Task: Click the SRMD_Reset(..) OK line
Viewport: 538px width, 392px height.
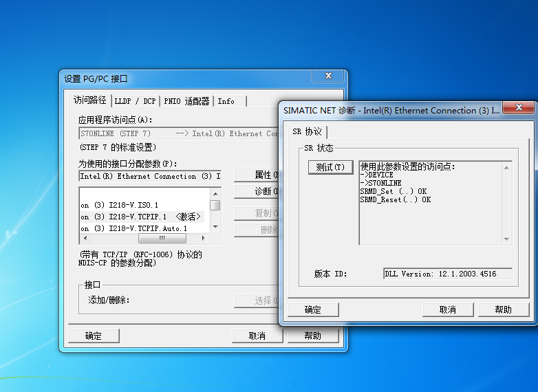Action: pyautogui.click(x=396, y=199)
